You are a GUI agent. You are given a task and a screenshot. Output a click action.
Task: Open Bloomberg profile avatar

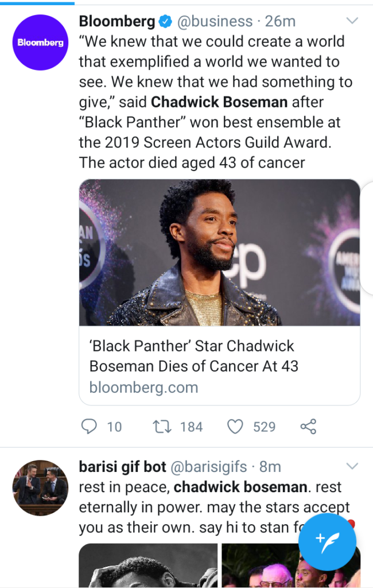tap(41, 42)
